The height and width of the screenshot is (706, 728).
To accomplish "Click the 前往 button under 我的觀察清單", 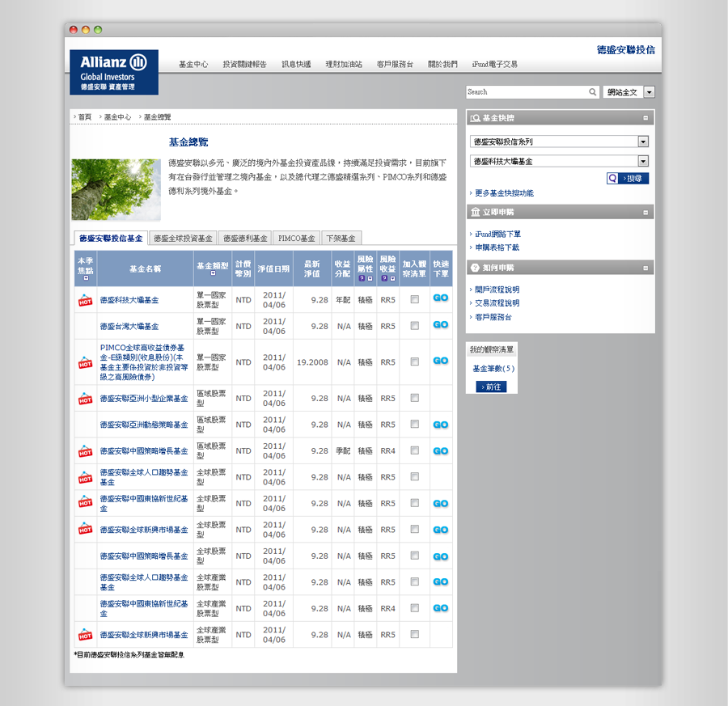I will (x=491, y=387).
